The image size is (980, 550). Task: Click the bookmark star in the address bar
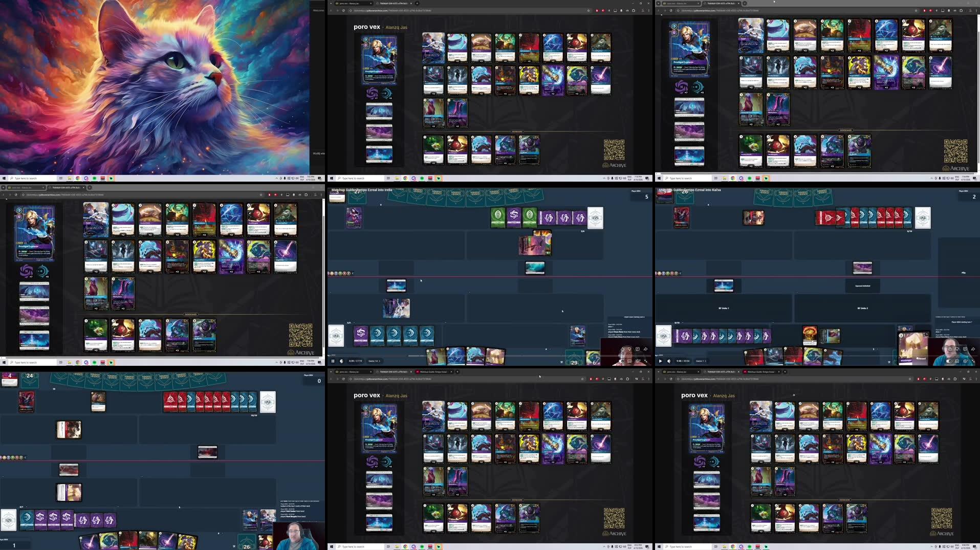pos(588,10)
